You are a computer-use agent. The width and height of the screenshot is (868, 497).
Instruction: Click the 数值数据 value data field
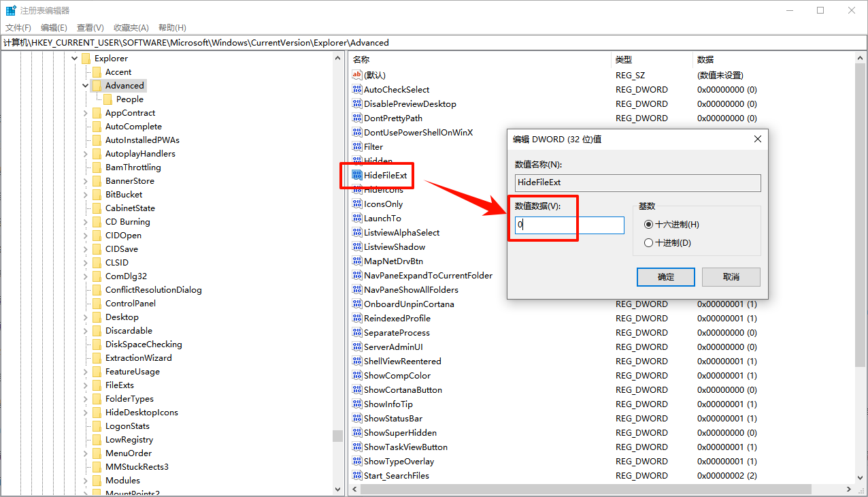(x=569, y=225)
